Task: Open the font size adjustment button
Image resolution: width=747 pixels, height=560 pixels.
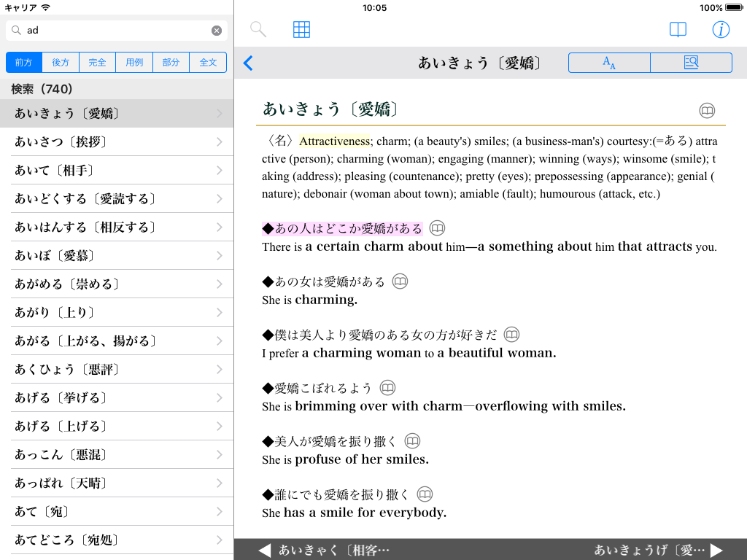Action: [609, 63]
